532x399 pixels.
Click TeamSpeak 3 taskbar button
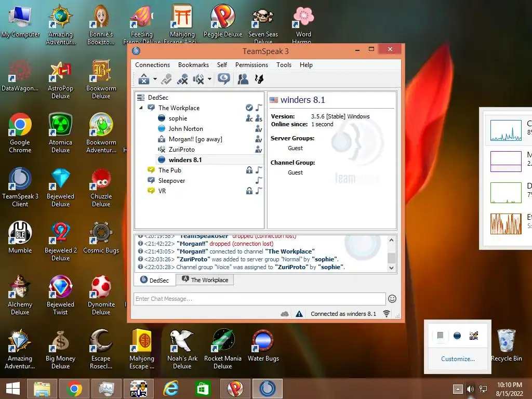[x=268, y=389]
